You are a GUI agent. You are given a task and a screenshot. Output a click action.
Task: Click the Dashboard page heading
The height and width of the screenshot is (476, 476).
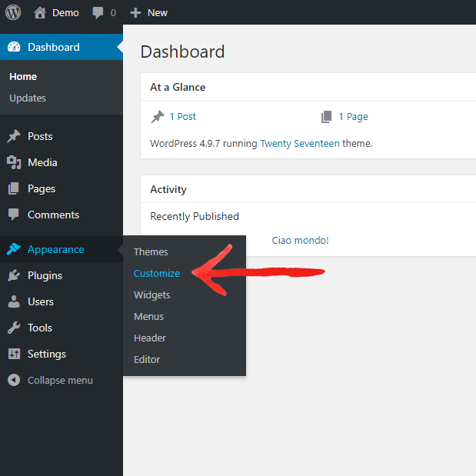(182, 52)
